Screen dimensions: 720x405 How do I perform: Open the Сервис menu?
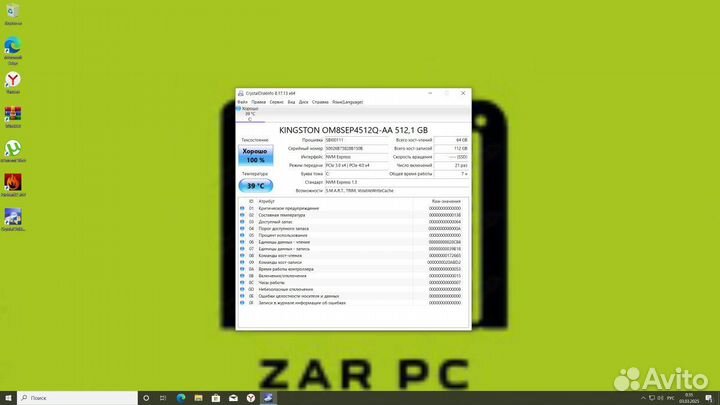tap(276, 102)
